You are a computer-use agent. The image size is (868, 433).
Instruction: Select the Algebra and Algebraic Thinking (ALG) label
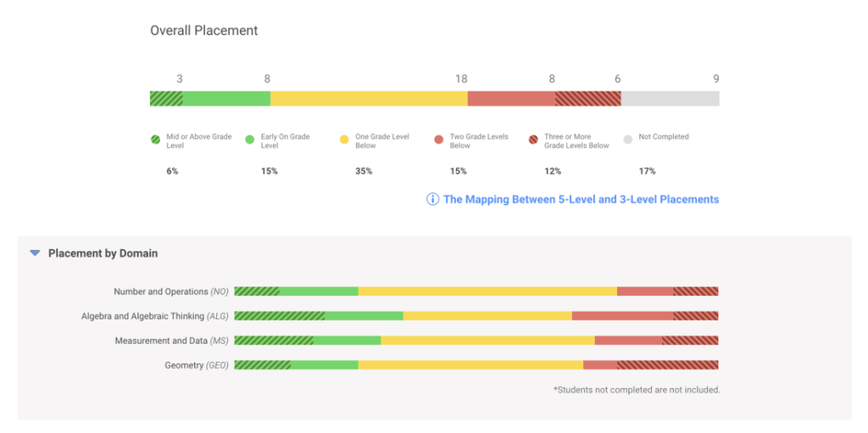[x=155, y=316]
